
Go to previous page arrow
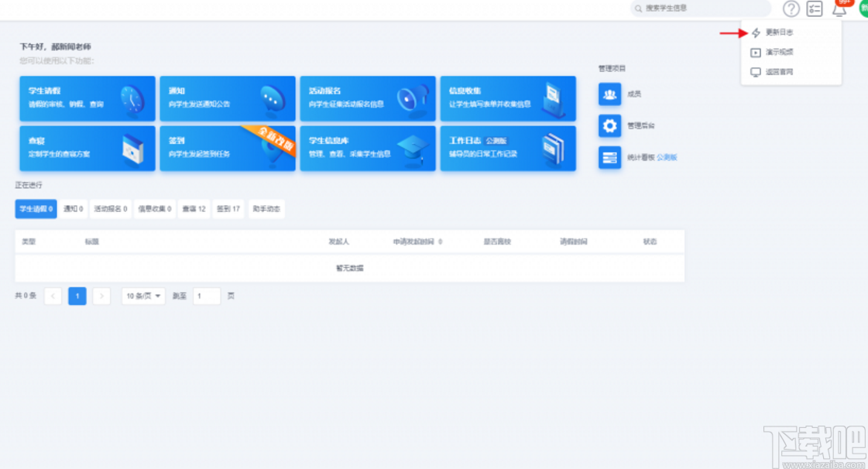click(x=53, y=296)
